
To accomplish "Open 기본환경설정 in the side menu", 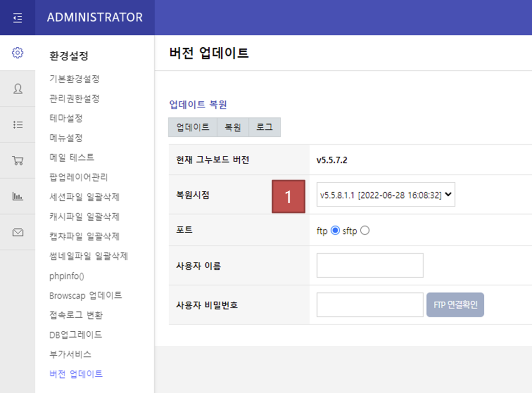I will click(x=74, y=79).
